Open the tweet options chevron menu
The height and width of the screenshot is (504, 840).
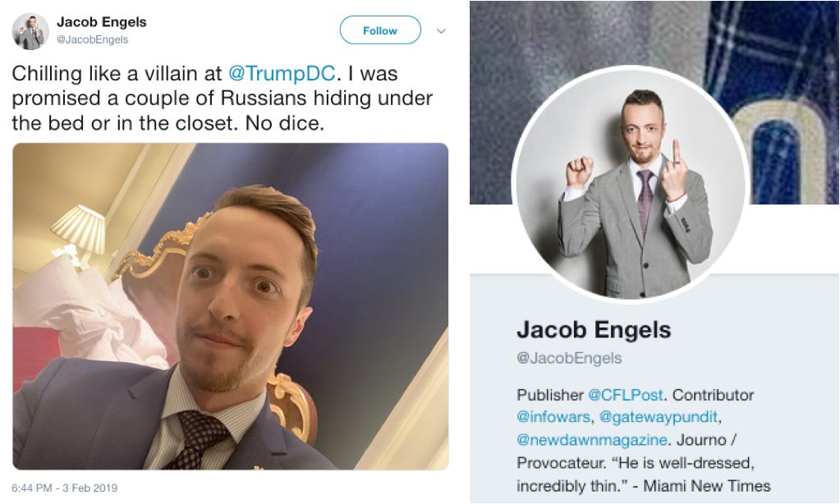pyautogui.click(x=441, y=31)
